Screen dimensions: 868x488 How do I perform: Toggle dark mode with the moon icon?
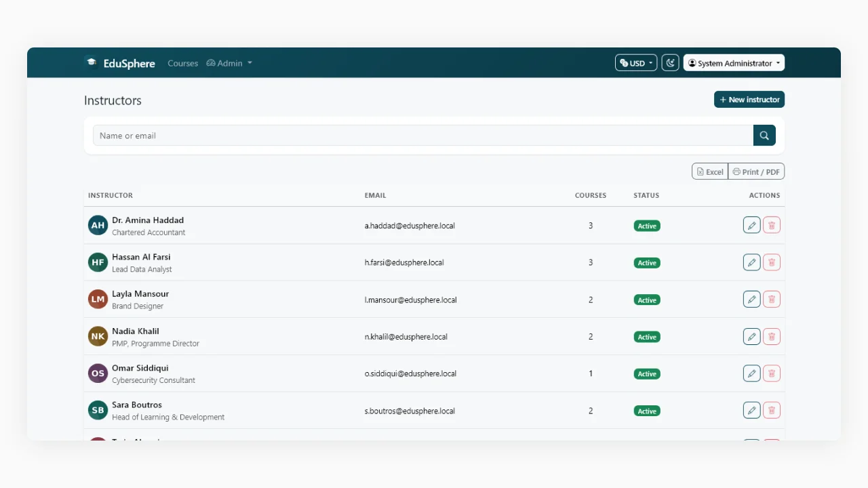click(x=670, y=63)
